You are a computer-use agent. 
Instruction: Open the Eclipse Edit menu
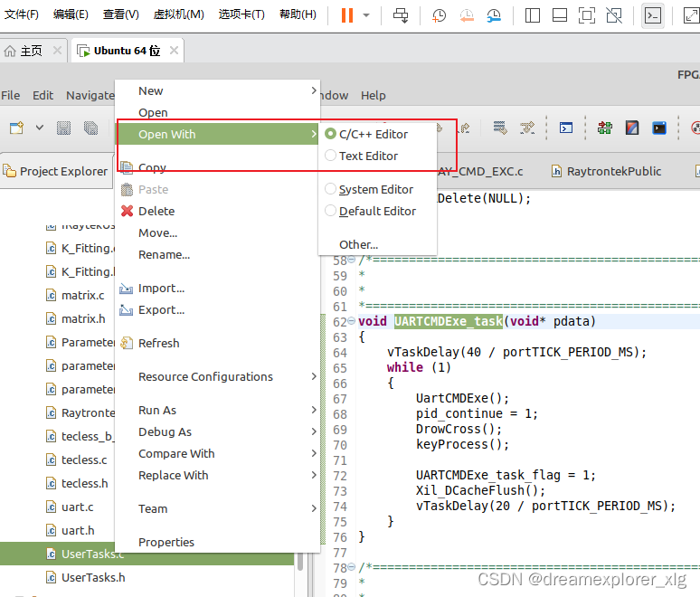pos(43,96)
